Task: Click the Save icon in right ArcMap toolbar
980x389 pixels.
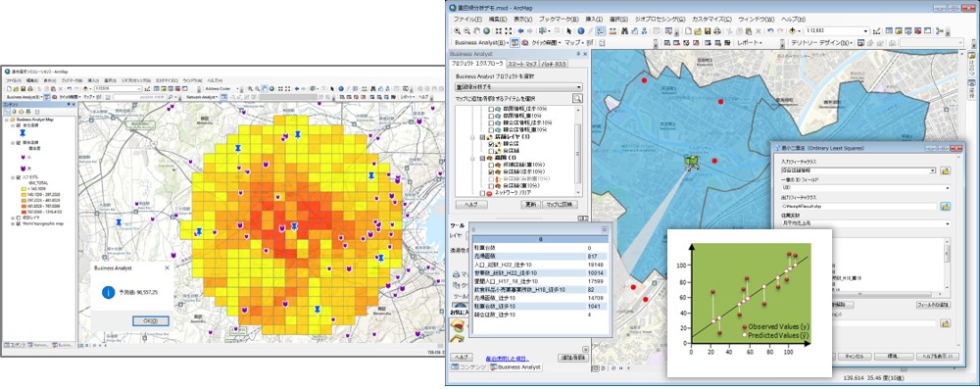Action: click(707, 30)
